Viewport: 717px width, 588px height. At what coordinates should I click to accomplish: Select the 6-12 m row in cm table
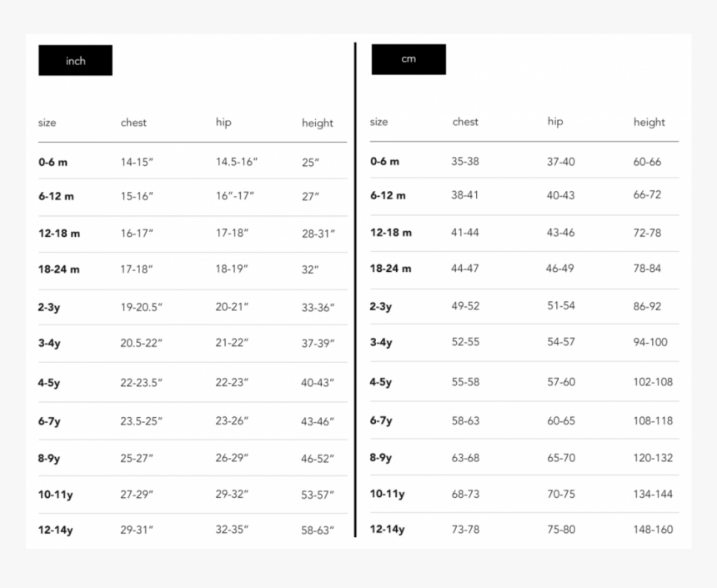tap(524, 195)
